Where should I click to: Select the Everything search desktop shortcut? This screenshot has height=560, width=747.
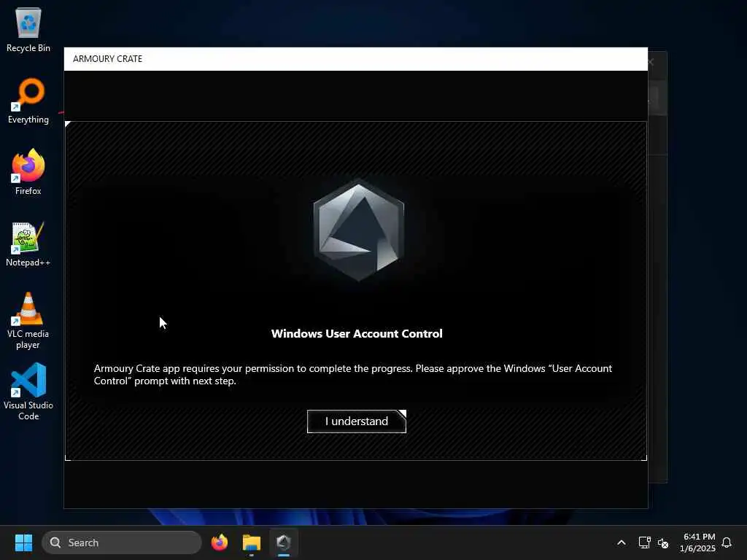(x=28, y=101)
